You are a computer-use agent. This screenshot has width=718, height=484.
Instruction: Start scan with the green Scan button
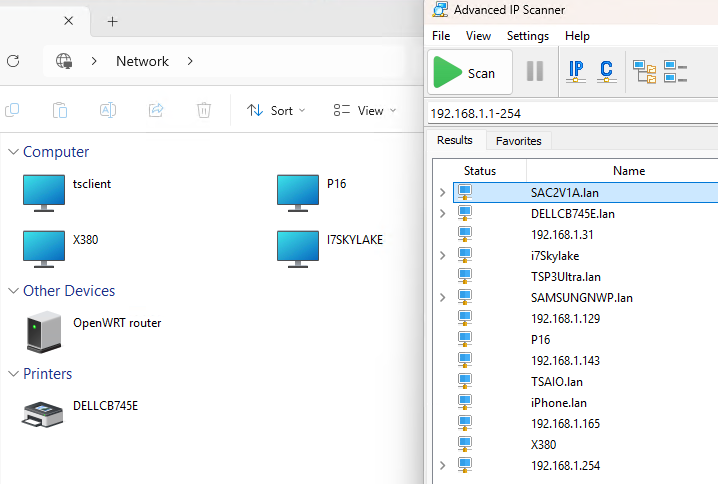(x=470, y=72)
